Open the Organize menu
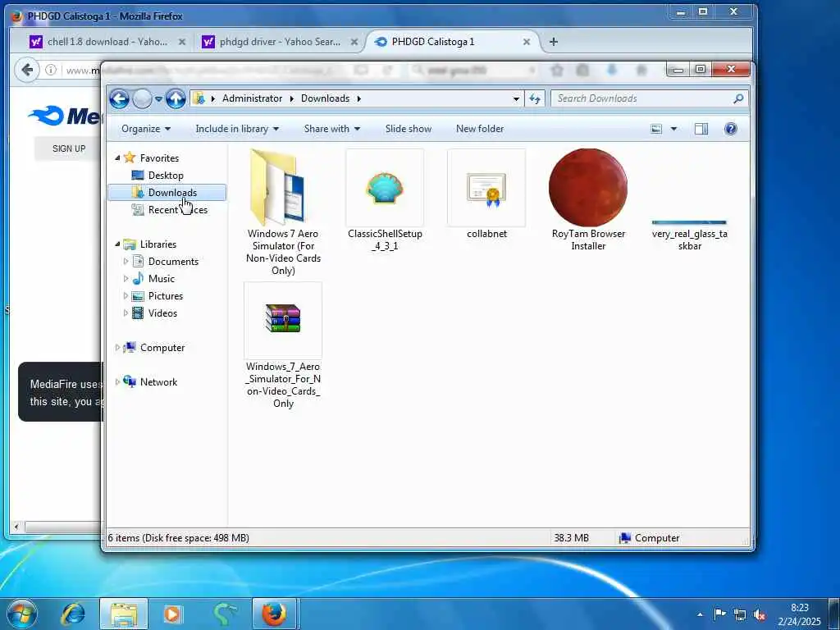The image size is (840, 630). pos(146,129)
